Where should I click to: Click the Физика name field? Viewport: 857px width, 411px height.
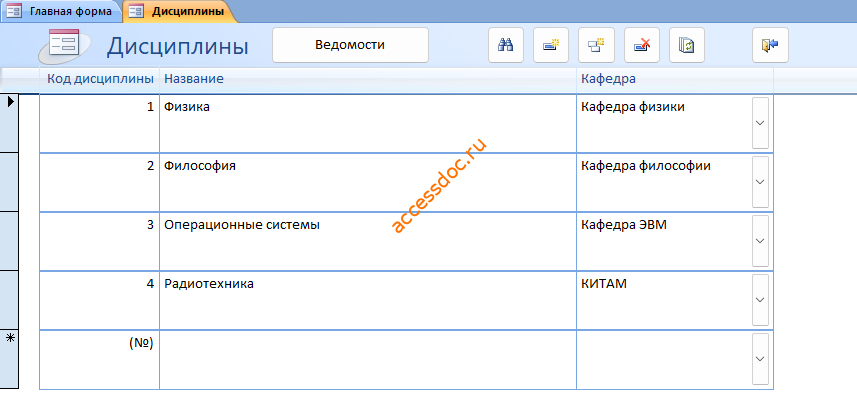[368, 124]
